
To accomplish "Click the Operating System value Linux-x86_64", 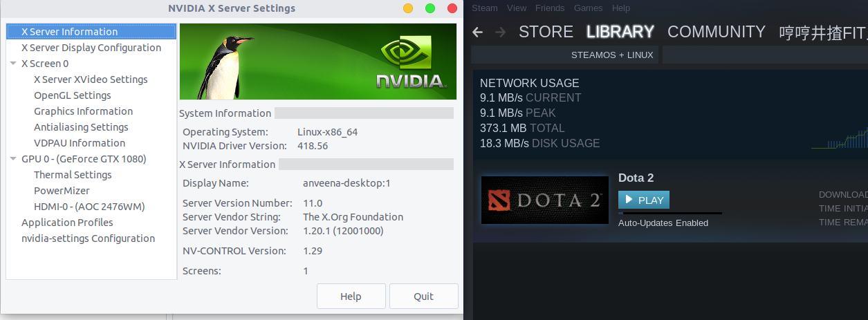I will 328,132.
